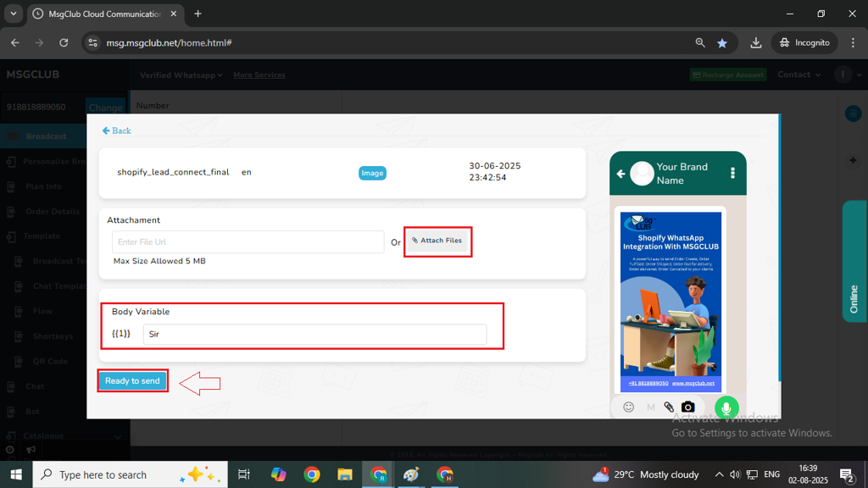This screenshot has height=488, width=868.
Task: Click the paperclip icon in the preview chat bar
Action: click(669, 408)
